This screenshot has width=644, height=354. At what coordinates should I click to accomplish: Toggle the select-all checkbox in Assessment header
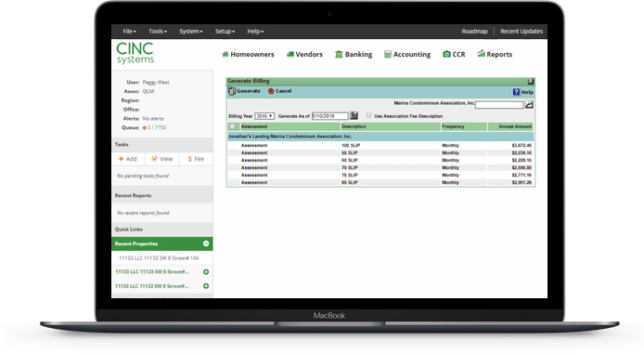coord(233,126)
